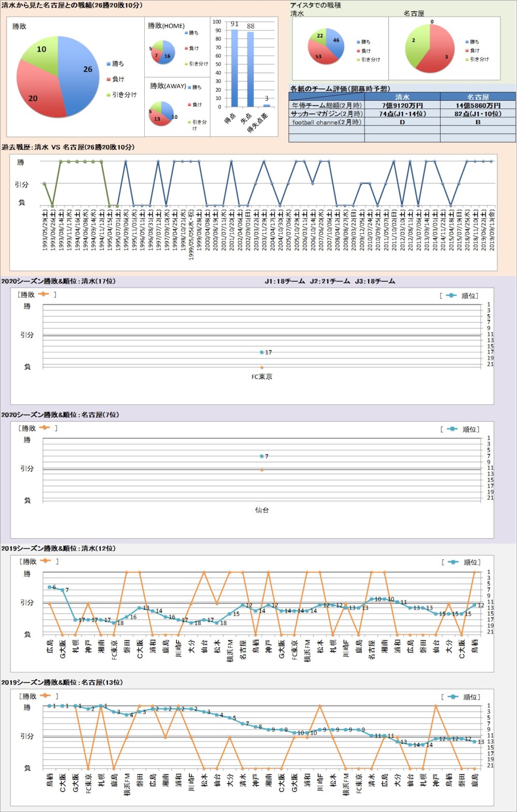Viewport: 517px width, 812px height.
Task: Select the 名古屋 column header in evaluation table
Action: coord(478,97)
